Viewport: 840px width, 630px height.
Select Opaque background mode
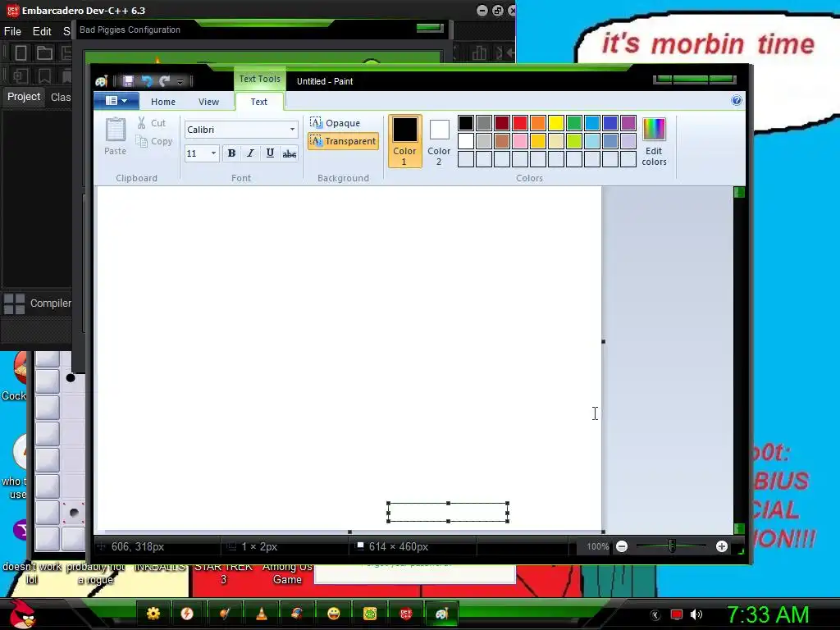tap(336, 123)
